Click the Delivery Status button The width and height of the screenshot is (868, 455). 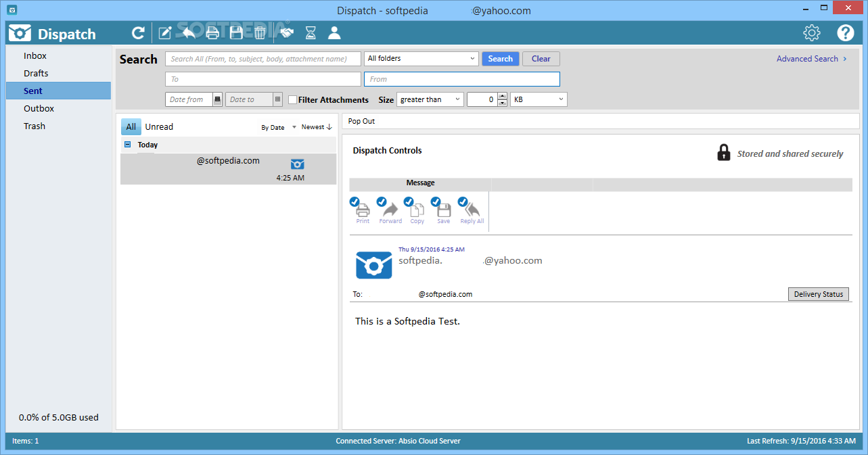pos(819,294)
